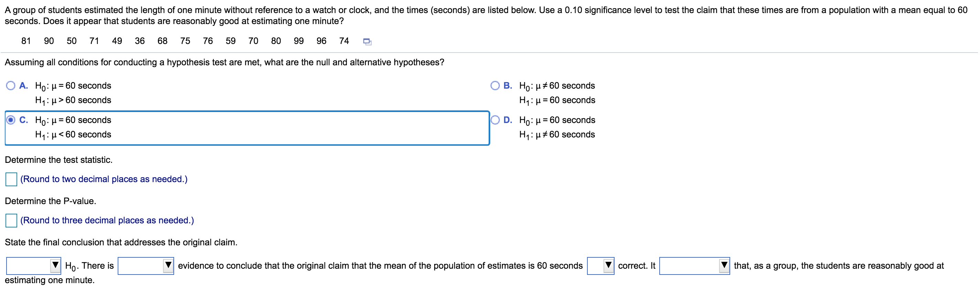Select hypothesis option D
The width and height of the screenshot is (980, 301).
tap(494, 120)
